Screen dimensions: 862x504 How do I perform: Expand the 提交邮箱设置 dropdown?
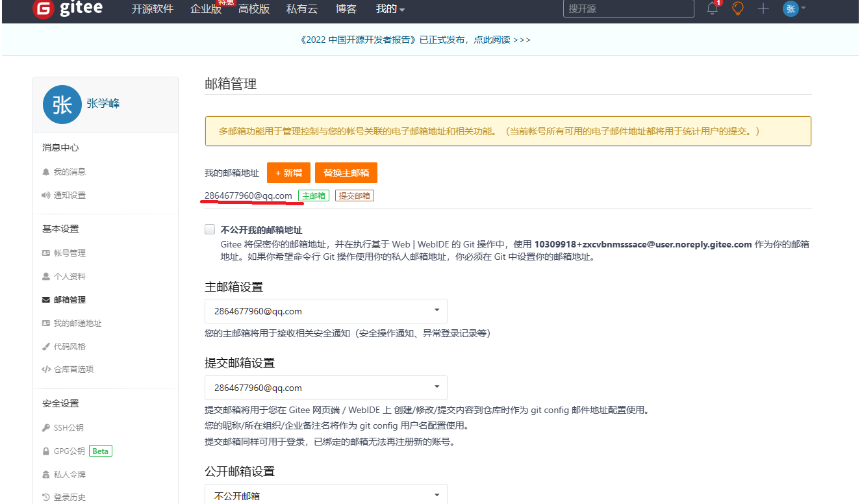(x=326, y=388)
